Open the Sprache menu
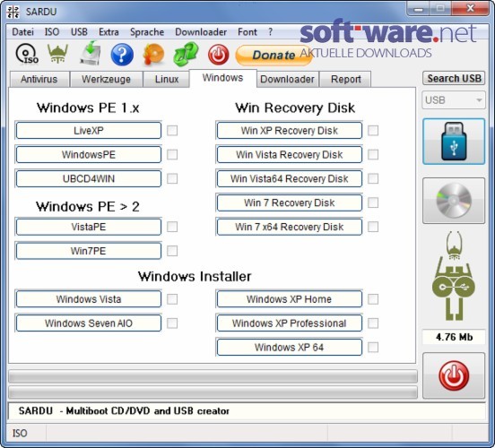This screenshot has width=495, height=448. click(147, 32)
